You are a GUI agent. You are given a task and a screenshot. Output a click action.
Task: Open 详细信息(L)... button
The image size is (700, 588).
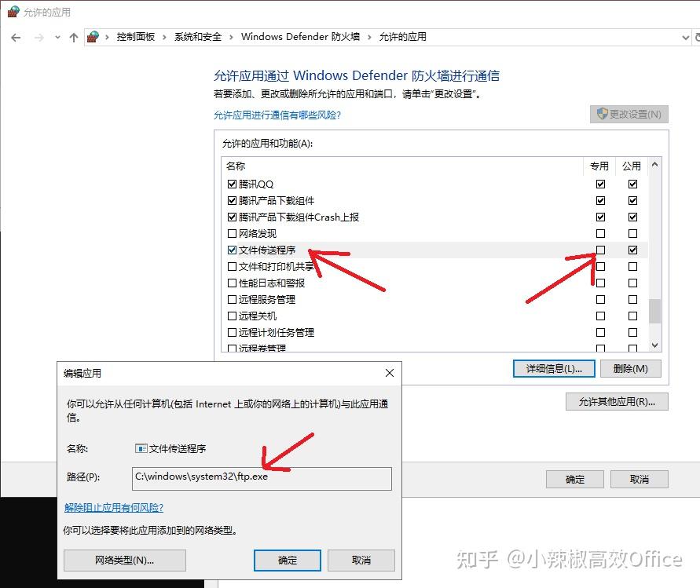point(554,368)
